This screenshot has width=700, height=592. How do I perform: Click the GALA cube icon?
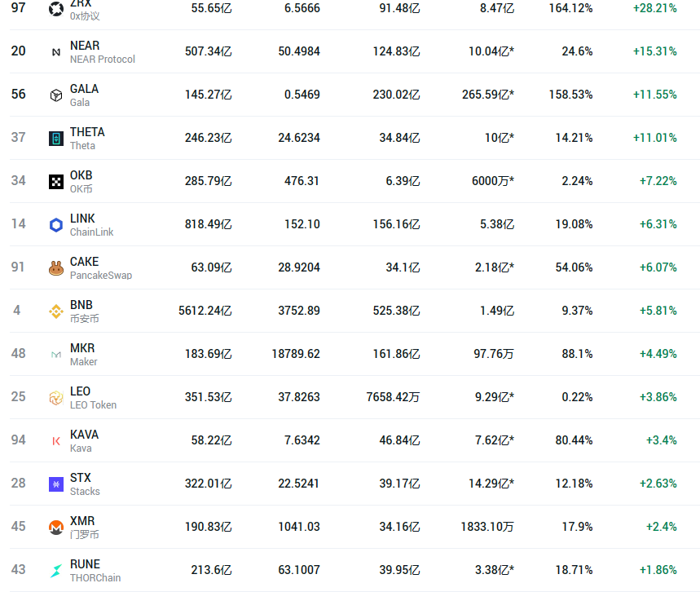[x=56, y=95]
